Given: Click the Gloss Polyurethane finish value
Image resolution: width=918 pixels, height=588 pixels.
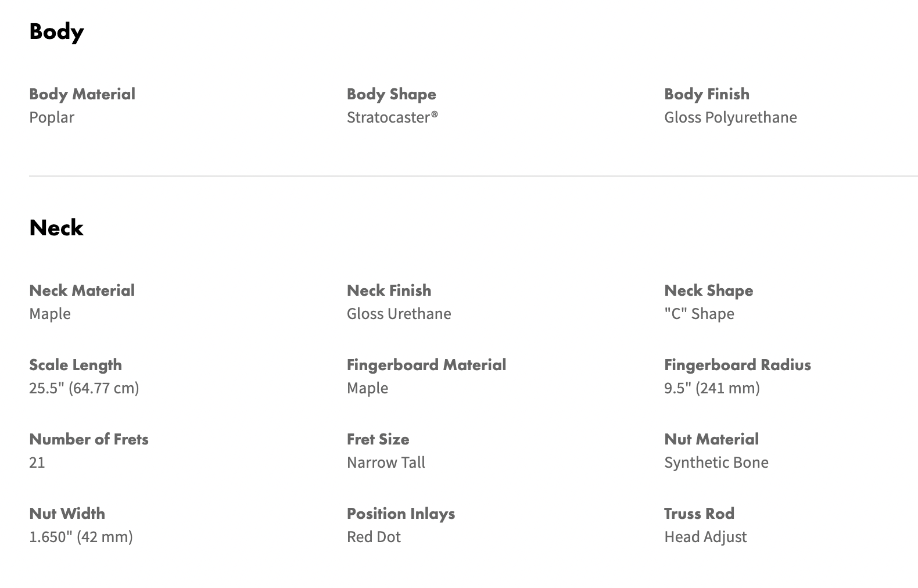Looking at the screenshot, I should 730,117.
